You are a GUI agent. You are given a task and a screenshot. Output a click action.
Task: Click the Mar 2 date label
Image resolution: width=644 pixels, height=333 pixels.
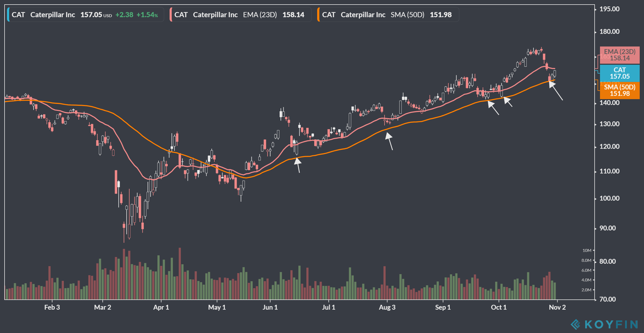coord(103,307)
